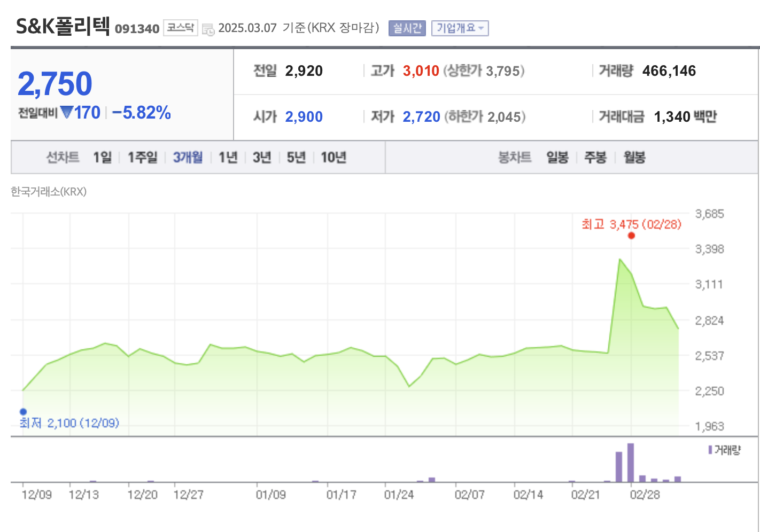The height and width of the screenshot is (532, 760).
Task: Select the 3개월 line chart tab
Action: coord(188,157)
